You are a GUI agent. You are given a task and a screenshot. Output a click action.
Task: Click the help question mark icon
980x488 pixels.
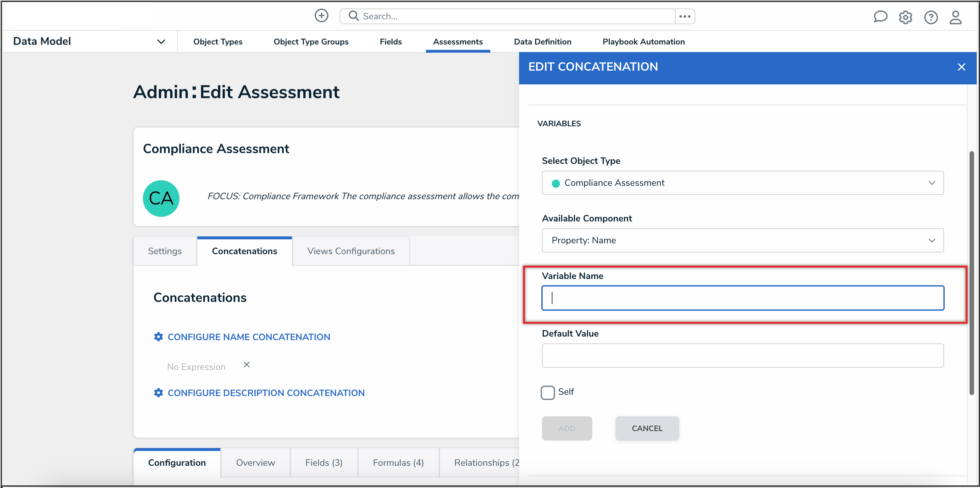[931, 18]
